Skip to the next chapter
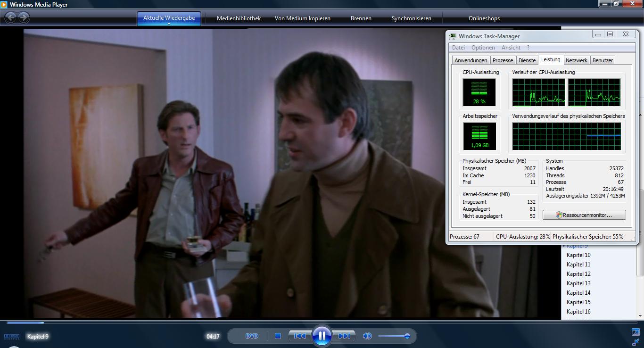Viewport: 644px width, 348px height. point(344,336)
